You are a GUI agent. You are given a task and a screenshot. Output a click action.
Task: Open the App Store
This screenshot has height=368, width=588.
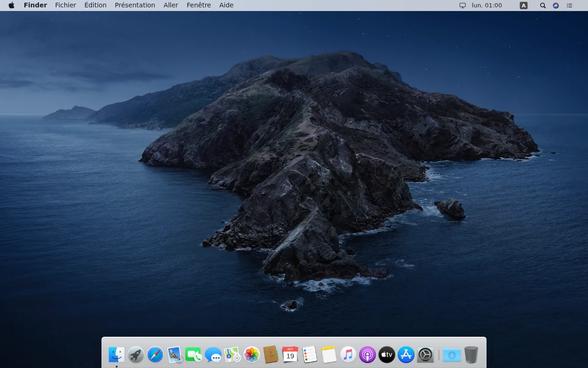click(x=406, y=355)
